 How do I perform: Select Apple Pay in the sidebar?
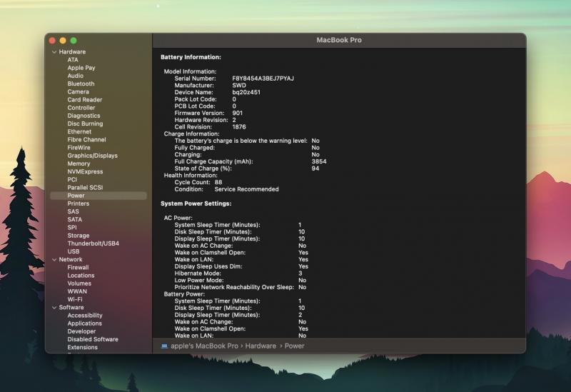(81, 68)
